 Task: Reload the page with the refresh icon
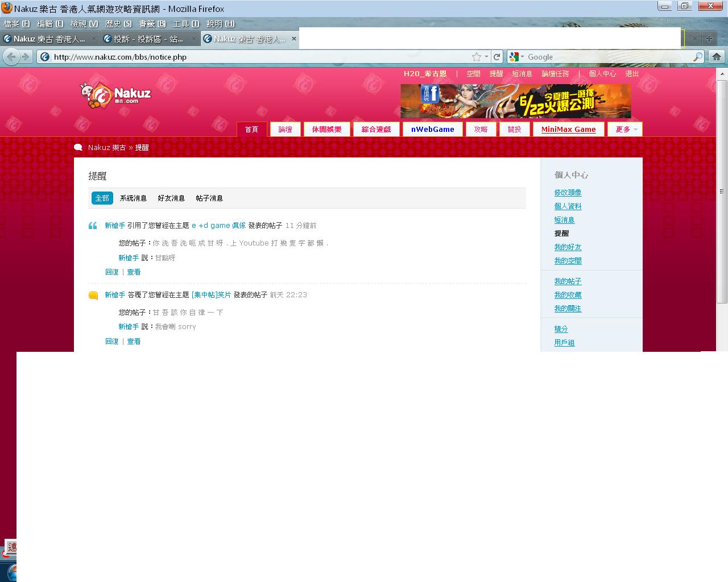(497, 57)
